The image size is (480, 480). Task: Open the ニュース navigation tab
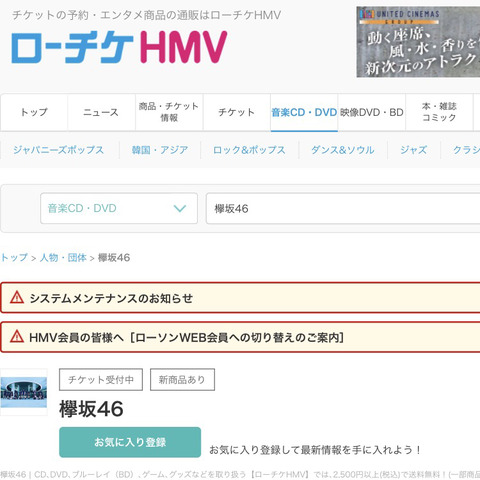[x=101, y=112]
